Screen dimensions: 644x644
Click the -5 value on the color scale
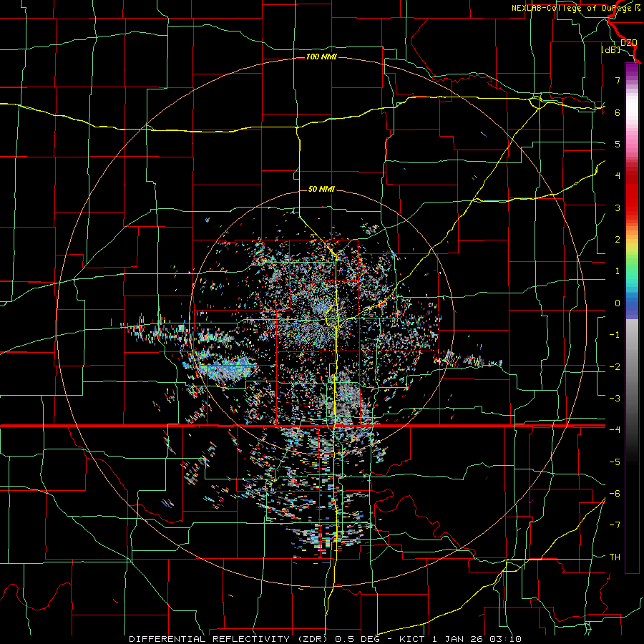point(615,462)
